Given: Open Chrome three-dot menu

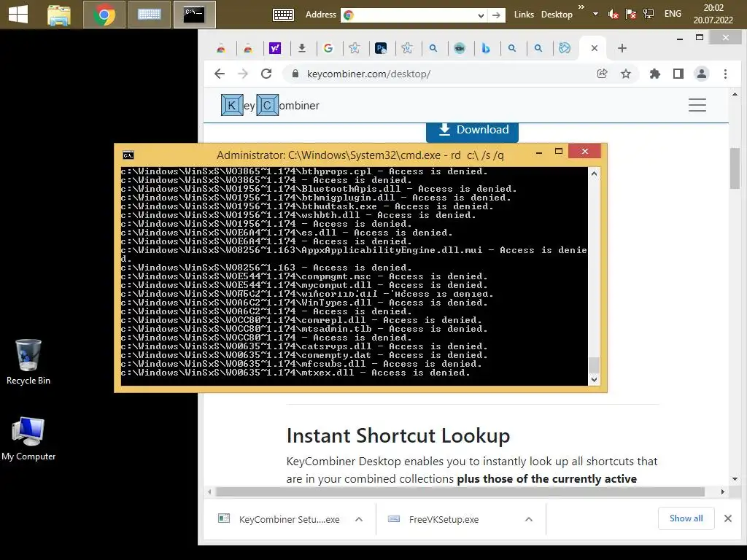Looking at the screenshot, I should [725, 74].
